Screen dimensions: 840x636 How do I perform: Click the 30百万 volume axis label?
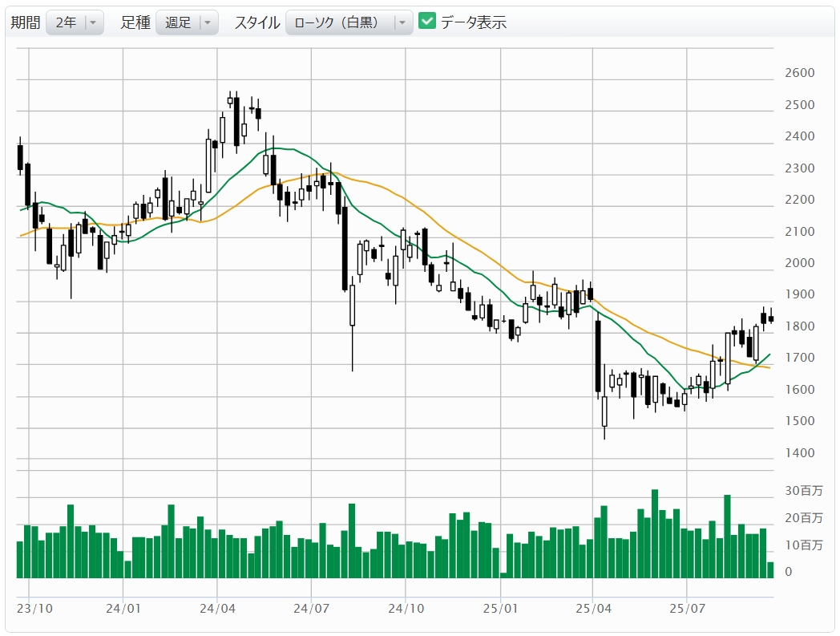(803, 491)
